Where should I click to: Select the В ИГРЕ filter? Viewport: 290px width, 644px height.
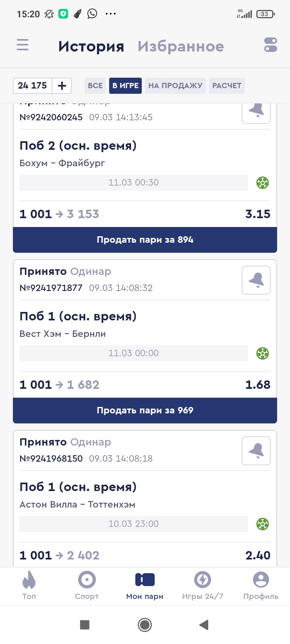point(125,86)
